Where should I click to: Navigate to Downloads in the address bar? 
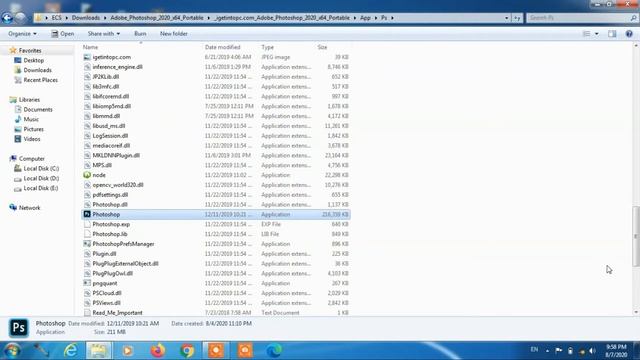(x=86, y=18)
